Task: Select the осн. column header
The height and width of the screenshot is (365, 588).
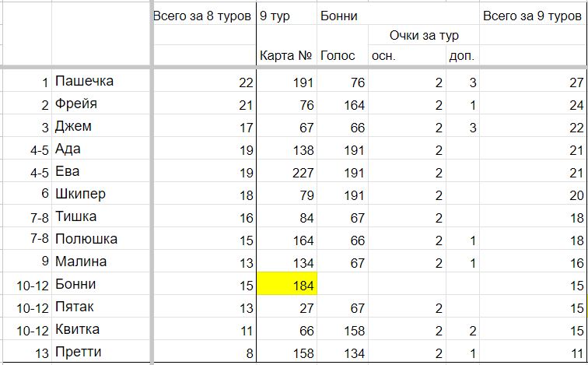Action: coord(408,55)
